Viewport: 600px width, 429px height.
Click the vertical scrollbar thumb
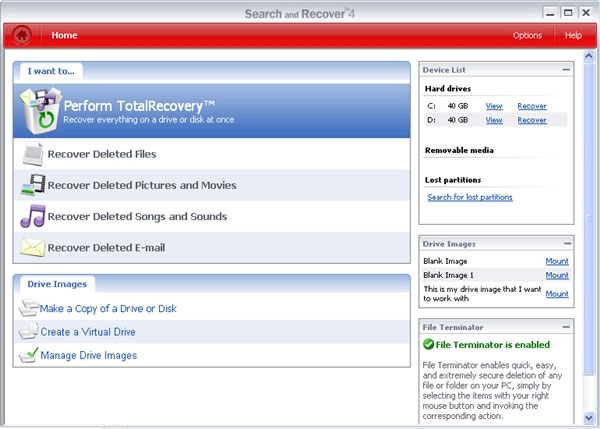[589, 218]
